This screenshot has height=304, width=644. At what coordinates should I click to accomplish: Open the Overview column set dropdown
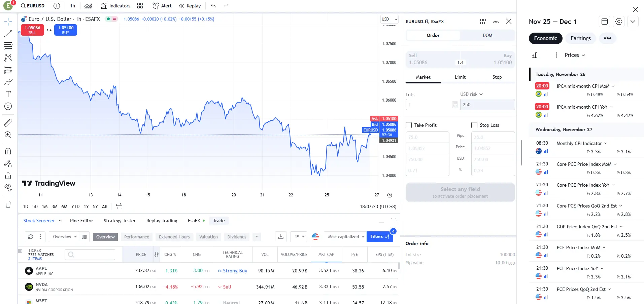65,237
